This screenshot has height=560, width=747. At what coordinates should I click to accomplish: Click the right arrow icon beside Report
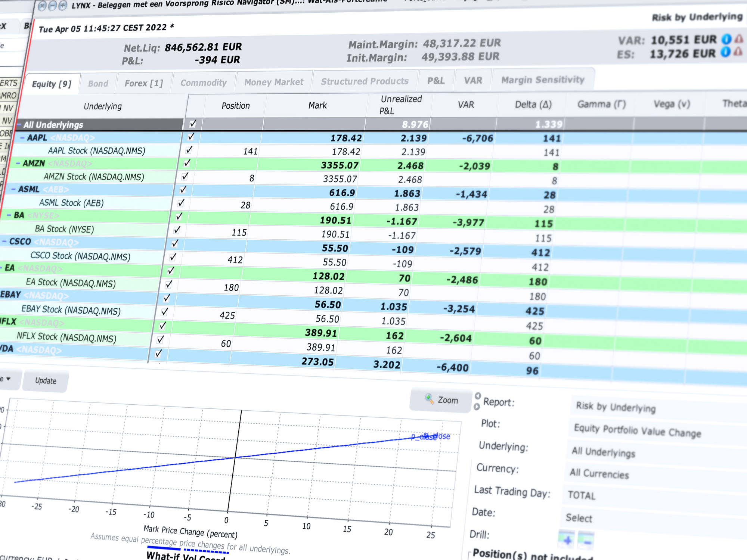[x=477, y=407]
